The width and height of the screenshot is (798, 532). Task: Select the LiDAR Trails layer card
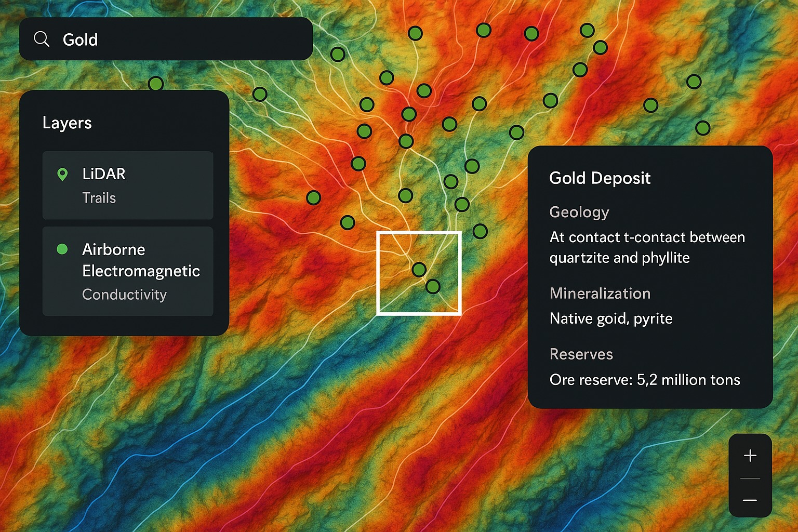click(128, 185)
